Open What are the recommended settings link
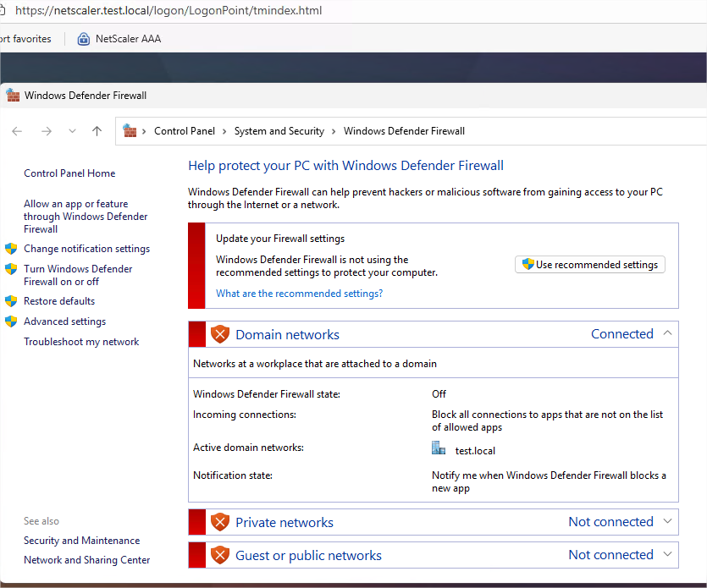The width and height of the screenshot is (707, 588). click(x=300, y=294)
